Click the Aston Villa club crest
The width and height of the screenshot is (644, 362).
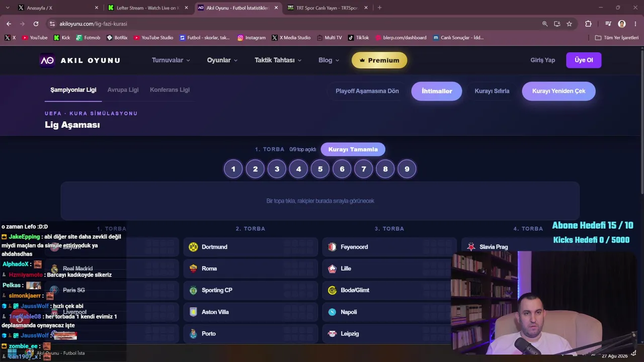(193, 312)
